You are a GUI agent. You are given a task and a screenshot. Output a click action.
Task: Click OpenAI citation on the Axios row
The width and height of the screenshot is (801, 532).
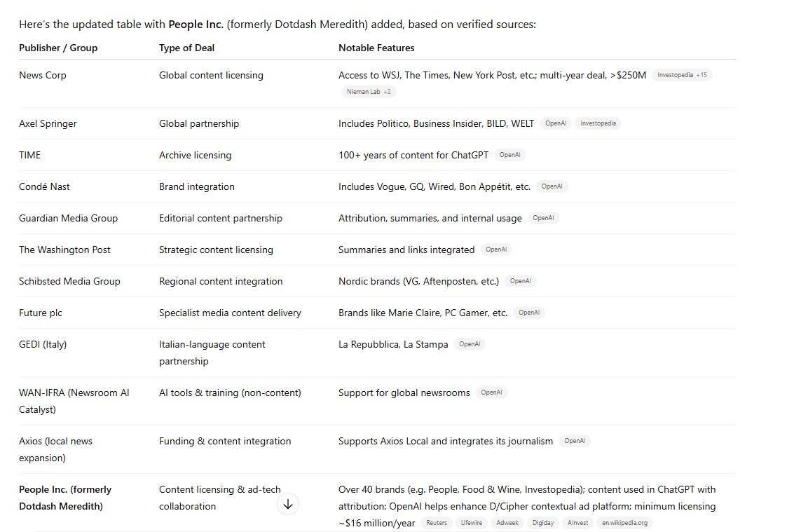click(575, 440)
